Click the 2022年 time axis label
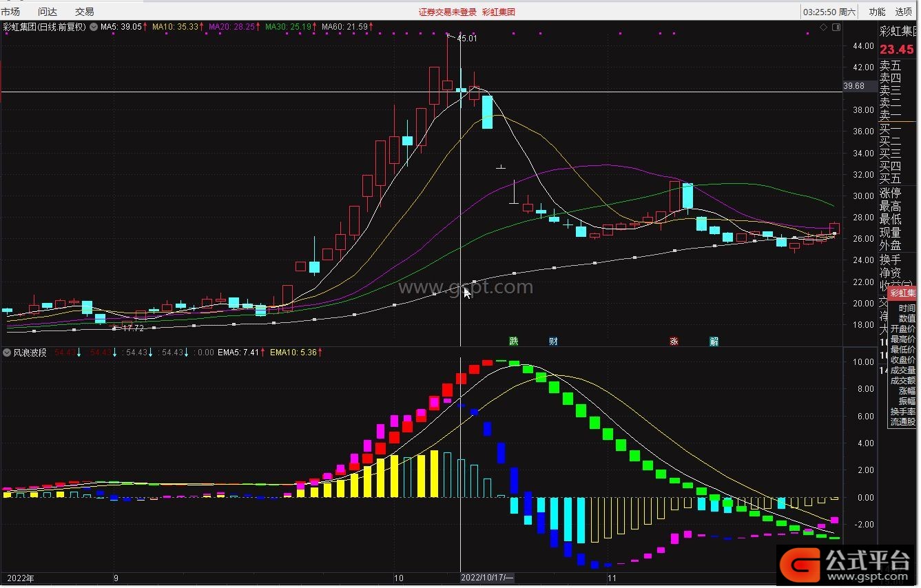The width and height of the screenshot is (921, 588). coord(20,578)
